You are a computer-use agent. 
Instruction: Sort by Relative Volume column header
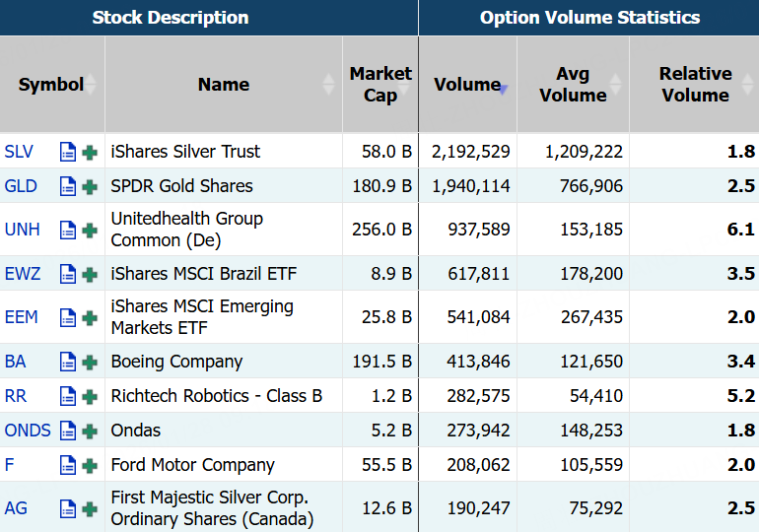tap(695, 85)
